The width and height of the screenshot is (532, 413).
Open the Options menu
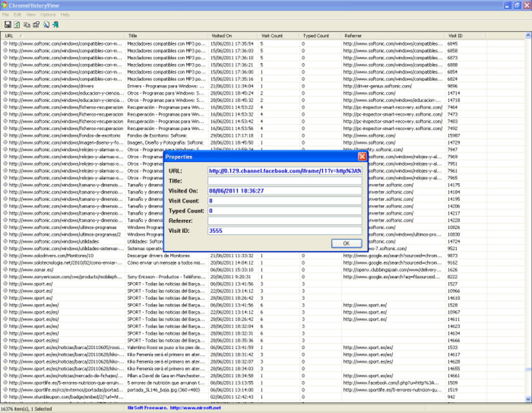coord(48,15)
